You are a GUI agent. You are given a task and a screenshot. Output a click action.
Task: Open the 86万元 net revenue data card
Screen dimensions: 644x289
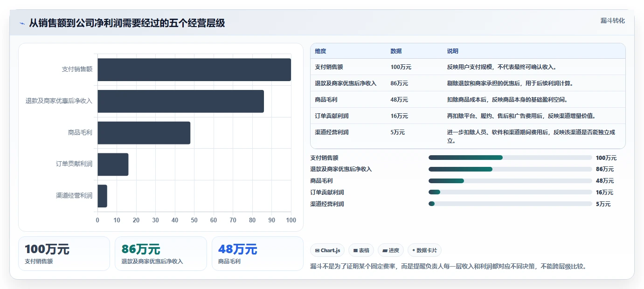(160, 254)
